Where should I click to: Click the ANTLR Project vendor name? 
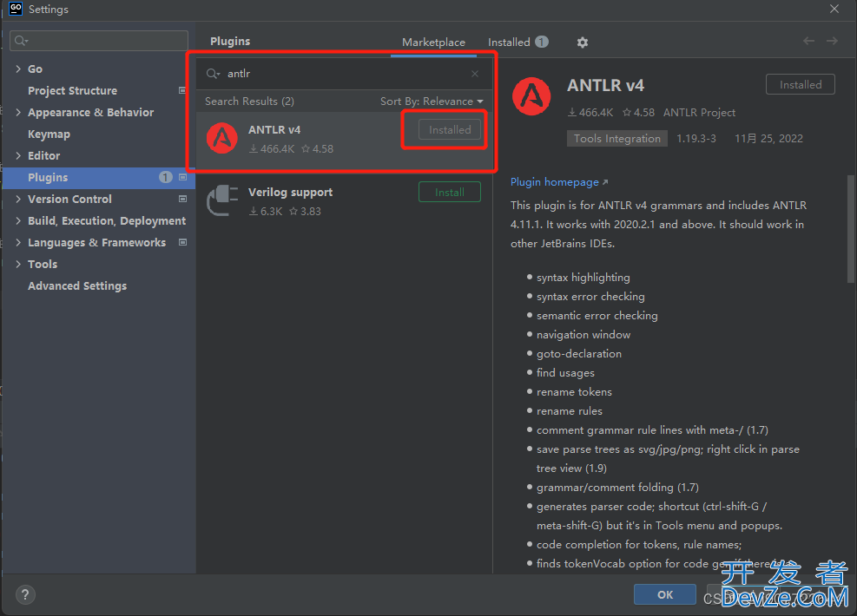(x=699, y=113)
